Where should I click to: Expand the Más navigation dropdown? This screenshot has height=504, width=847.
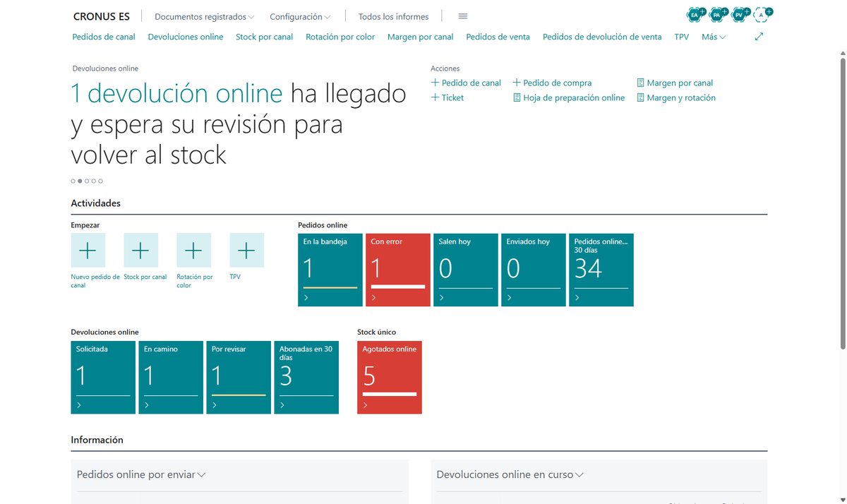pyautogui.click(x=714, y=37)
